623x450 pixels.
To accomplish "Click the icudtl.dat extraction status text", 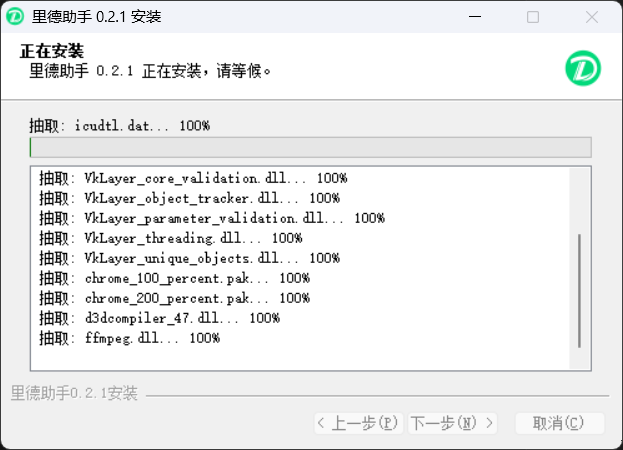I will tap(120, 126).
